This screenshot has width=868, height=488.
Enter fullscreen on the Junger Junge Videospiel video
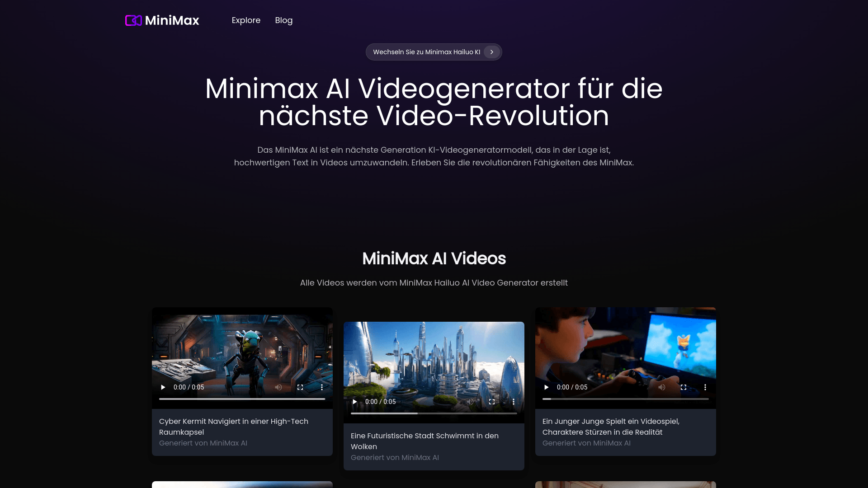[x=684, y=387]
